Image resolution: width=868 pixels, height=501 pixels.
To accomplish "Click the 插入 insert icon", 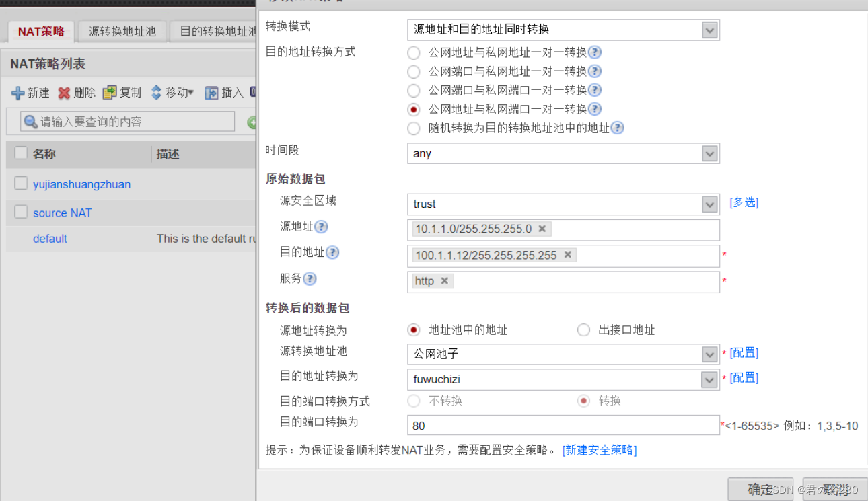I will tap(212, 93).
